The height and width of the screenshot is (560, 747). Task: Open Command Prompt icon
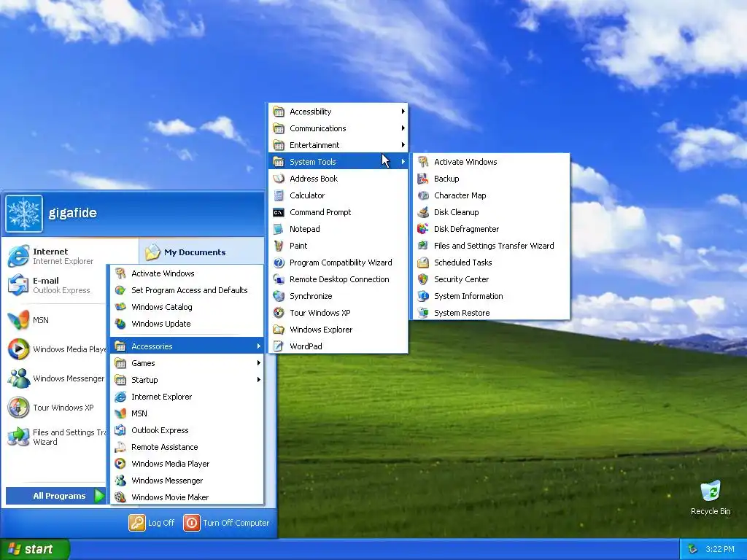(x=279, y=212)
